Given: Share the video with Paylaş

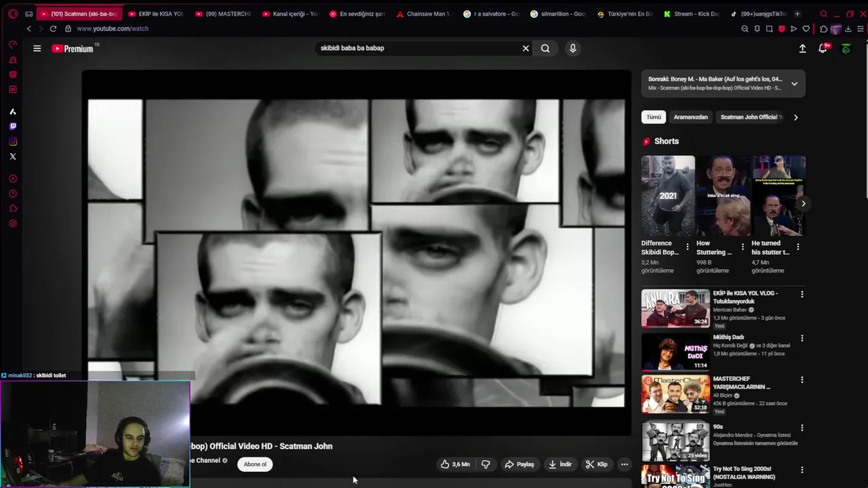Looking at the screenshot, I should point(519,464).
